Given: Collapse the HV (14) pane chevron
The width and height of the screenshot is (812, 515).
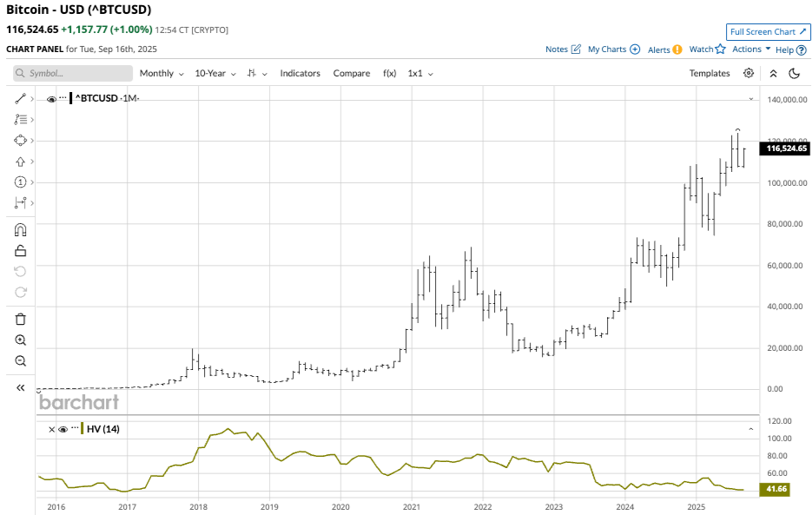Looking at the screenshot, I should tap(751, 430).
